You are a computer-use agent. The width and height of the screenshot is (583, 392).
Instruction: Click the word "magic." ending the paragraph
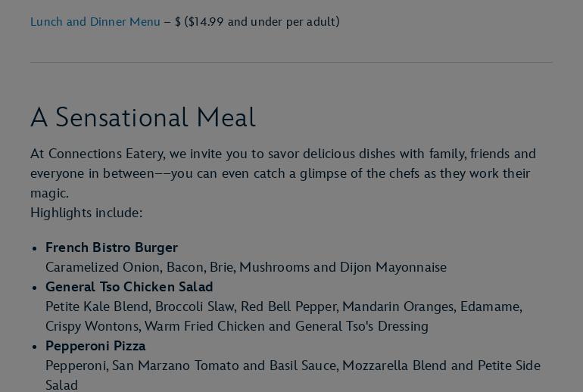coord(49,193)
